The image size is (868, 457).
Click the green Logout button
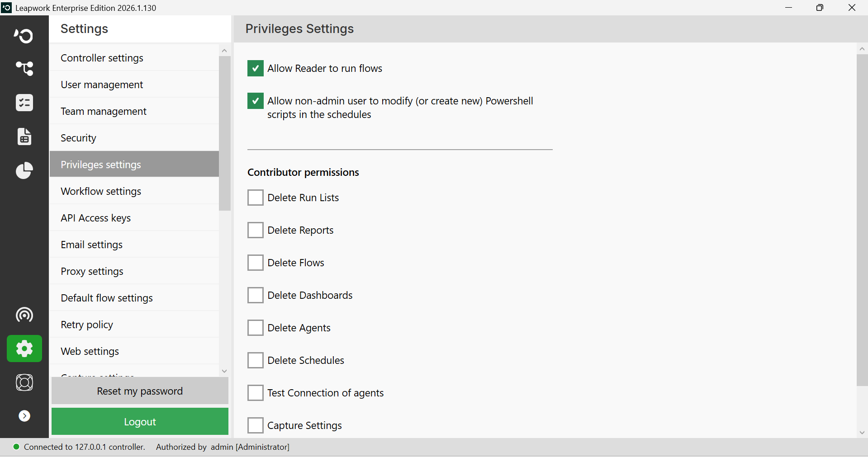point(140,422)
